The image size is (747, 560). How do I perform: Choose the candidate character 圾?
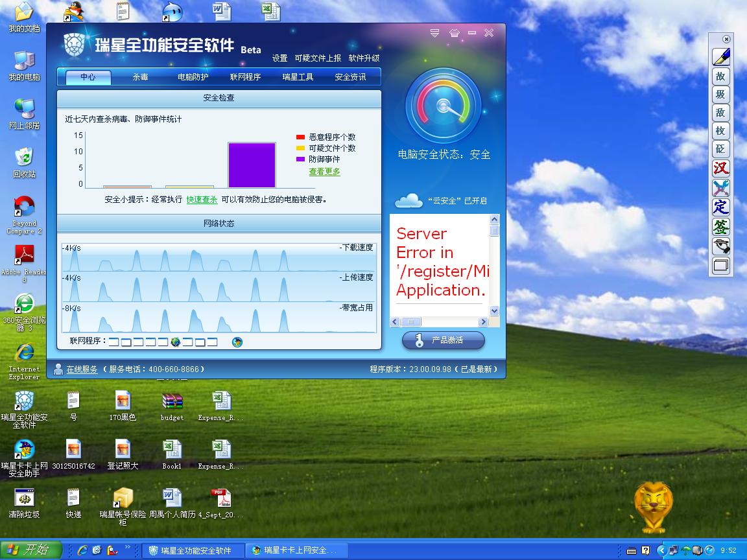721,94
